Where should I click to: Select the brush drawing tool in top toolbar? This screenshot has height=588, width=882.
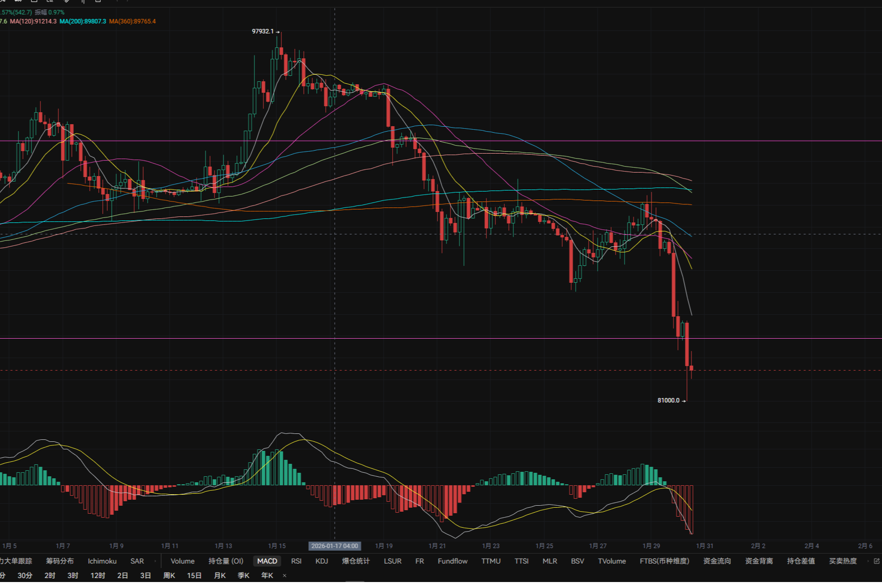pos(2,1)
